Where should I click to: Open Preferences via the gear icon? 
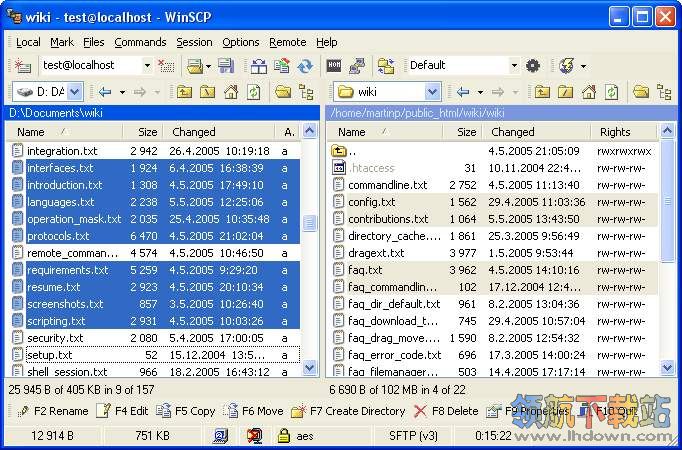tap(533, 66)
